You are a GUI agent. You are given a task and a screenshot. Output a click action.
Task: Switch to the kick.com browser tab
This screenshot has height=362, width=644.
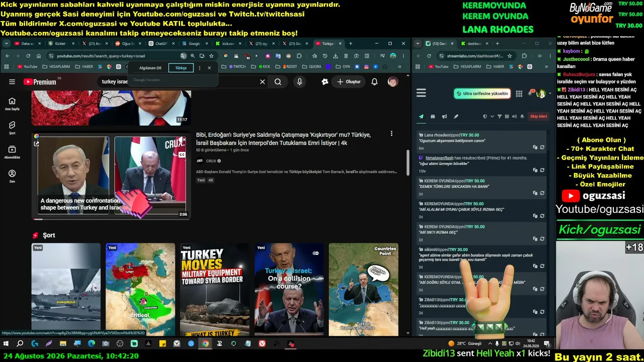[x=229, y=44]
